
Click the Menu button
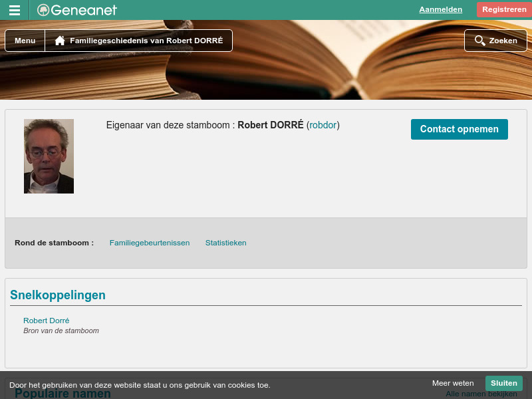point(25,40)
